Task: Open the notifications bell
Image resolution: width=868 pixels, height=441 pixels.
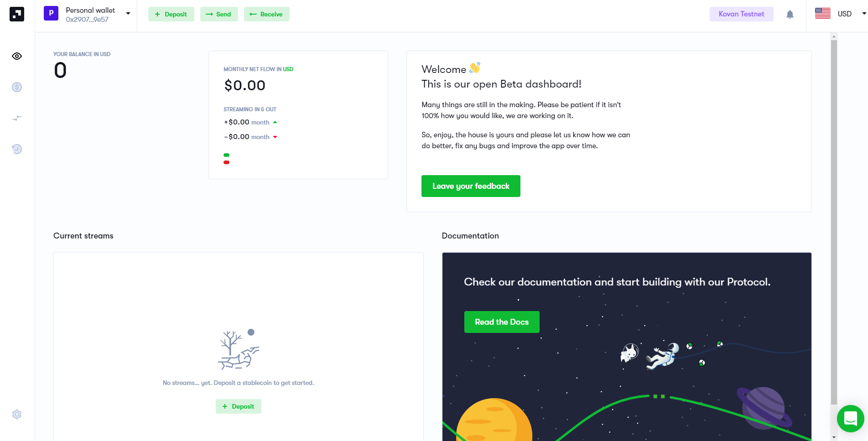Action: tap(790, 14)
